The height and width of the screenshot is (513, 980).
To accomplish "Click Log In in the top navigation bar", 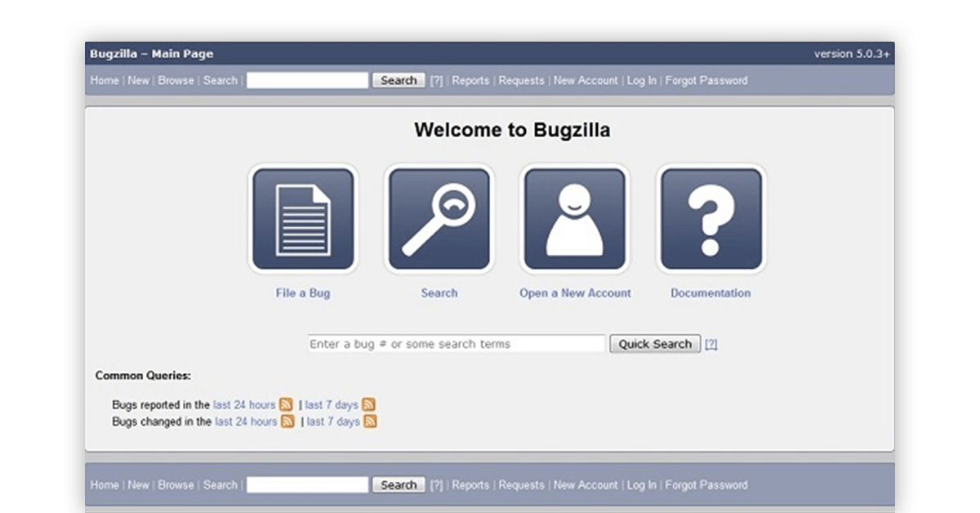I will coord(642,80).
